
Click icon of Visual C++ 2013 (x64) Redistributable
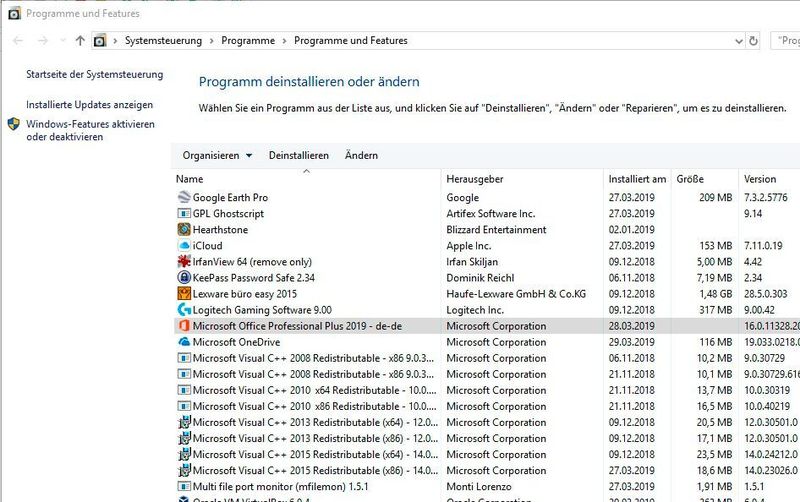pos(184,422)
